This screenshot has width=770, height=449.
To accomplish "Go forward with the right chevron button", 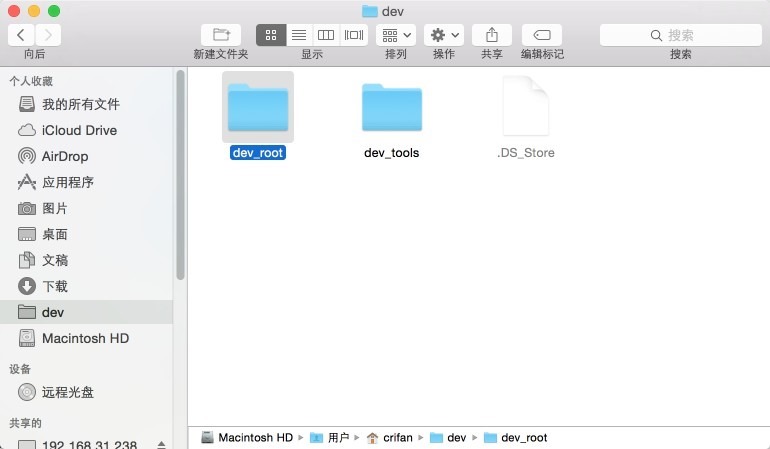I will pyautogui.click(x=48, y=35).
